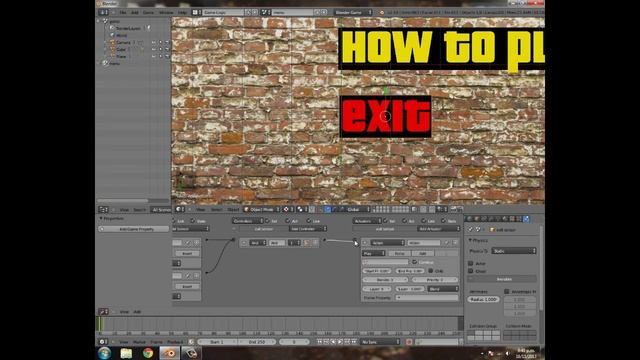Click the Outliner editor type icon
Screen dimensions: 640x360
pyautogui.click(x=103, y=209)
